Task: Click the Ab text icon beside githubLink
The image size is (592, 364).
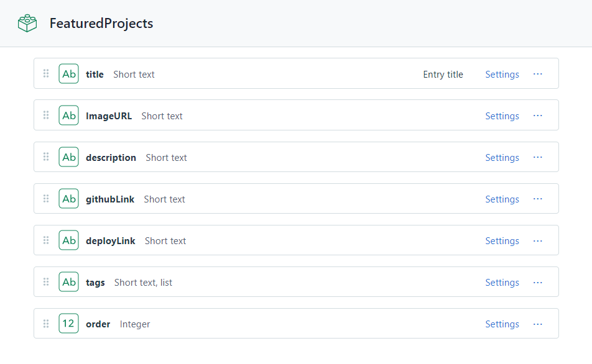Action: coord(69,199)
